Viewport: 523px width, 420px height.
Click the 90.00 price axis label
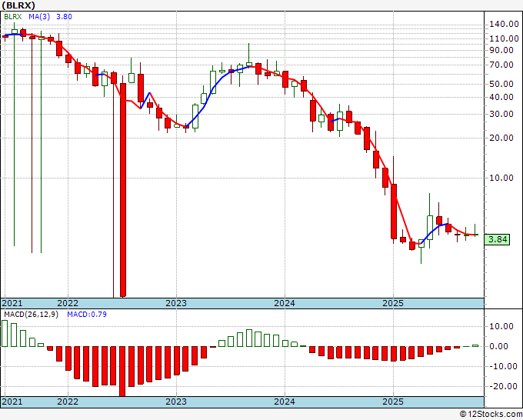click(x=501, y=50)
